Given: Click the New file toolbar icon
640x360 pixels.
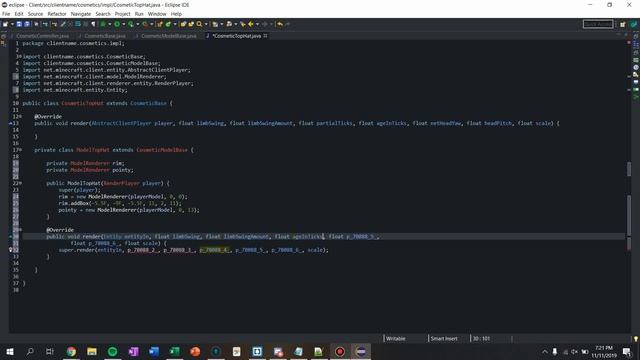Looking at the screenshot, I should [x=5, y=24].
